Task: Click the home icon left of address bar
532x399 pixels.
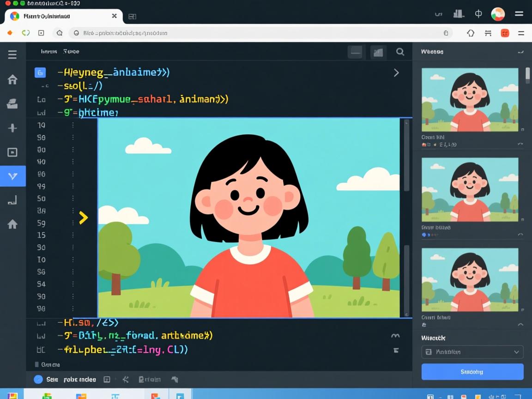Action: (x=59, y=33)
